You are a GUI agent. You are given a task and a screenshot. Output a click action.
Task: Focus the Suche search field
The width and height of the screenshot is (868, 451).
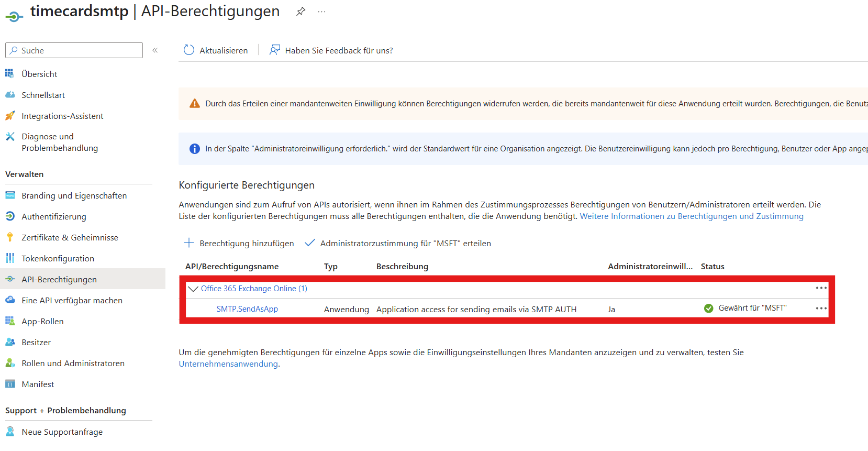74,50
